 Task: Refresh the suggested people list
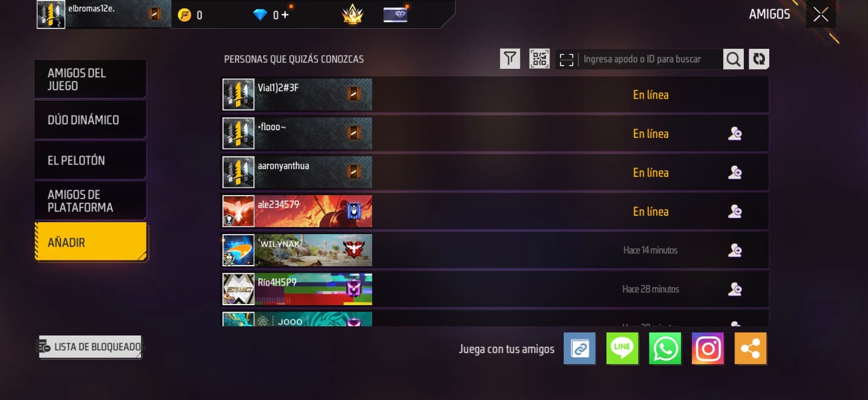tap(759, 59)
